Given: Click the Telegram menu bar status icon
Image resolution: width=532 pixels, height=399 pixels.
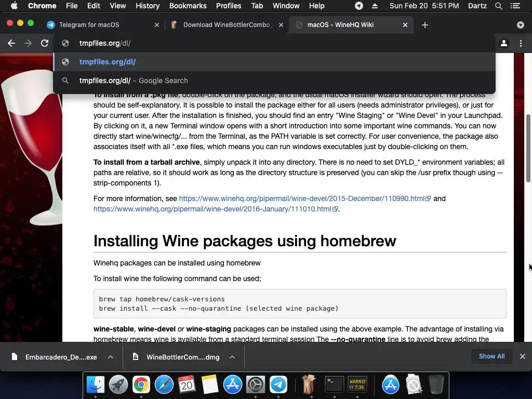Looking at the screenshot, I should (x=359, y=6).
